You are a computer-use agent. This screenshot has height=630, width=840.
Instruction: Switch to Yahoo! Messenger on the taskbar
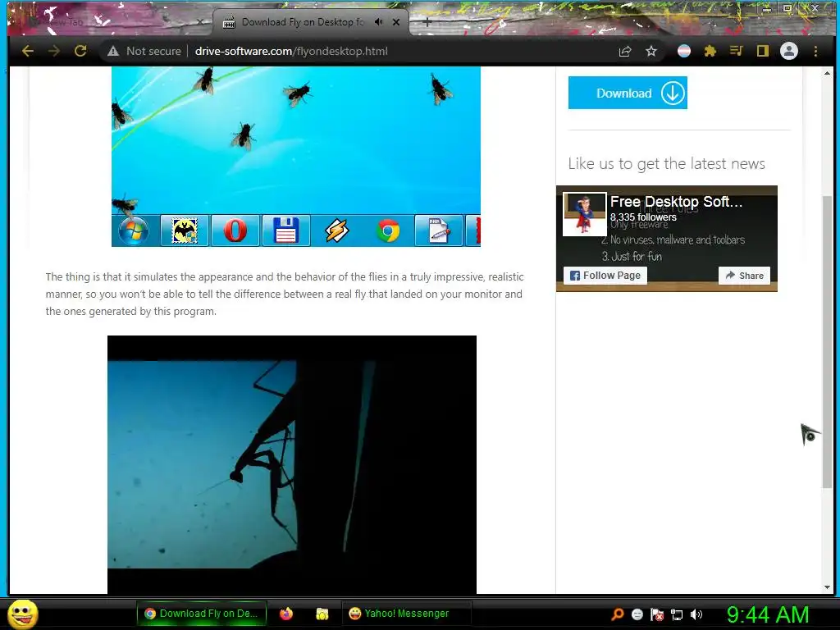pyautogui.click(x=406, y=614)
